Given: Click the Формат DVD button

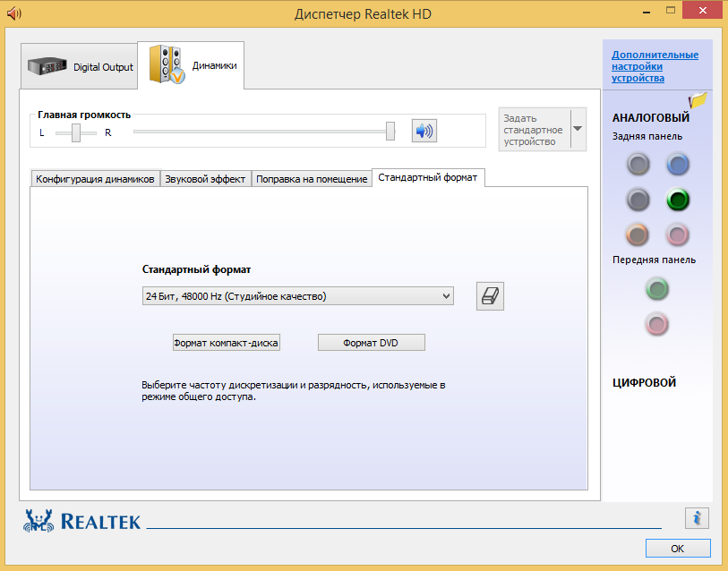Looking at the screenshot, I should pyautogui.click(x=371, y=343).
